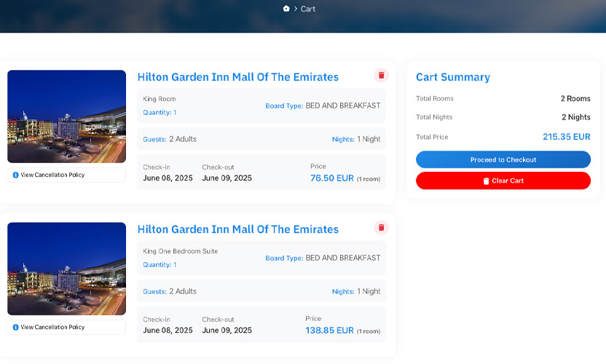The height and width of the screenshot is (364, 606).
Task: Remove the King Room booking with its trash icon
Action: pos(381,76)
